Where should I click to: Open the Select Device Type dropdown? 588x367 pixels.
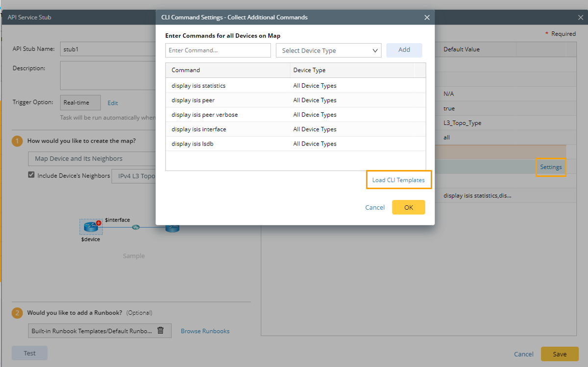point(329,50)
